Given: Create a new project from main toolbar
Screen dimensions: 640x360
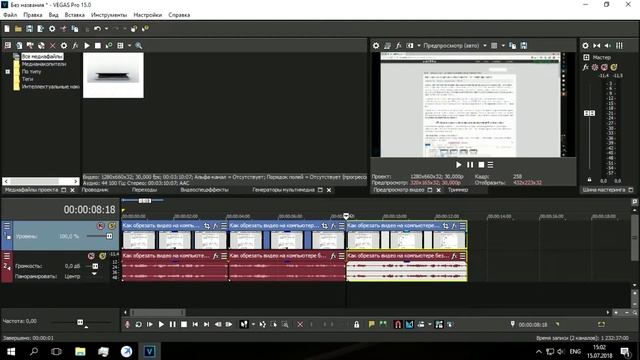Looking at the screenshot, I should coord(7,29).
